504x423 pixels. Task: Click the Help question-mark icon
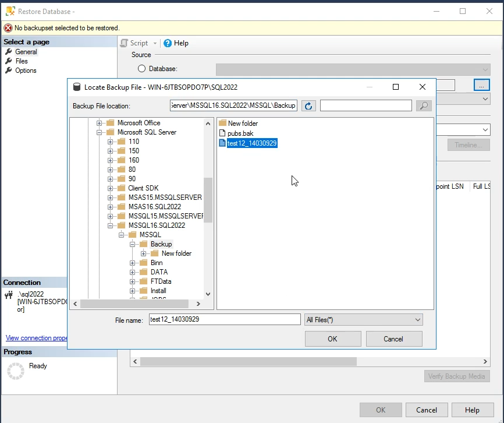(x=168, y=43)
